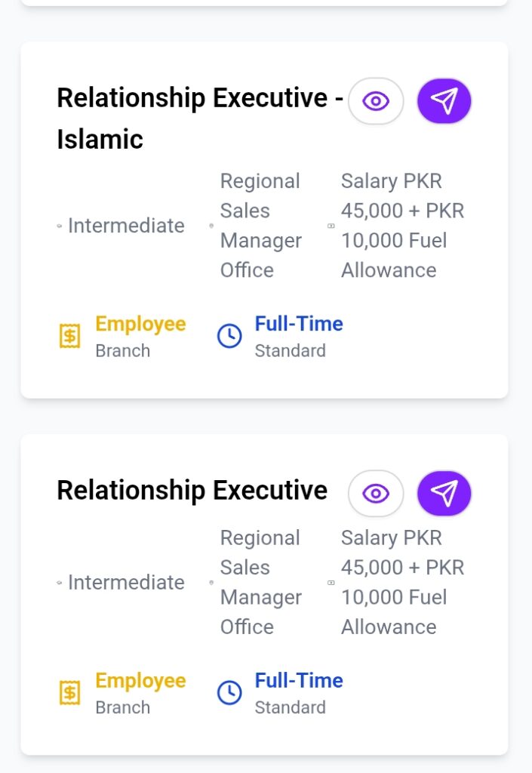The width and height of the screenshot is (532, 773).
Task: Click the Employee label on the first card
Action: tap(140, 323)
